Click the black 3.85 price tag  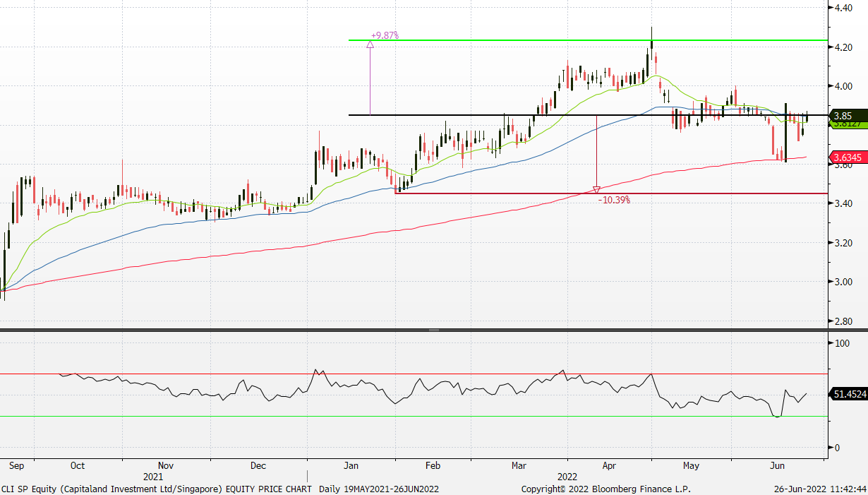(x=849, y=116)
